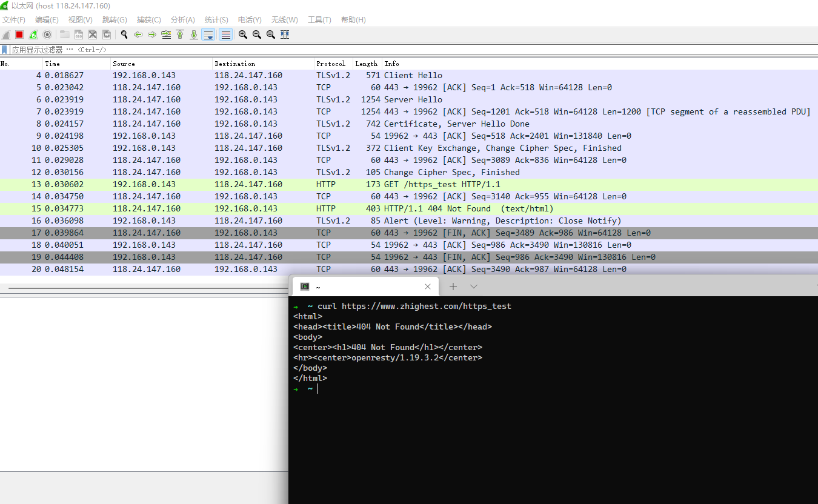The image size is (818, 504).
Task: Close the terminal tab named ~
Action: point(428,287)
